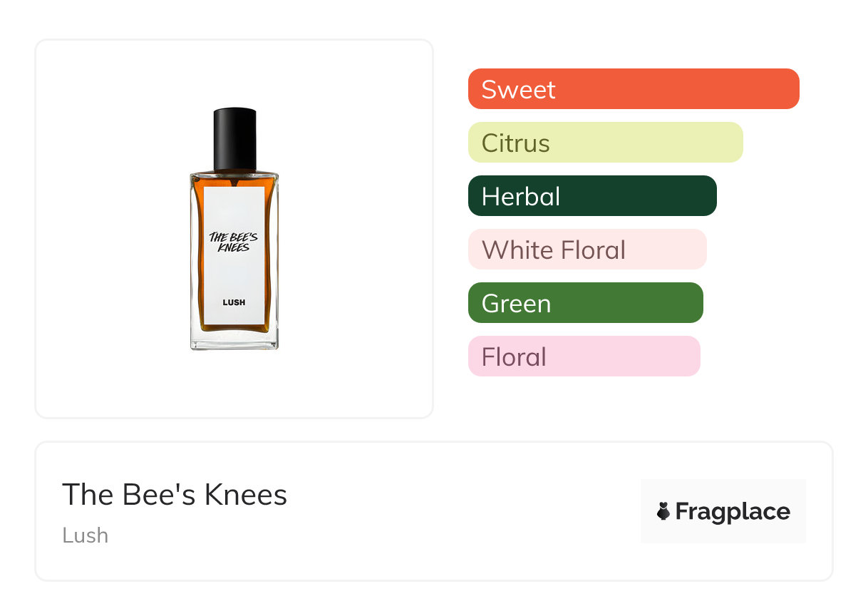Pick the White Floral accord bar

click(587, 250)
